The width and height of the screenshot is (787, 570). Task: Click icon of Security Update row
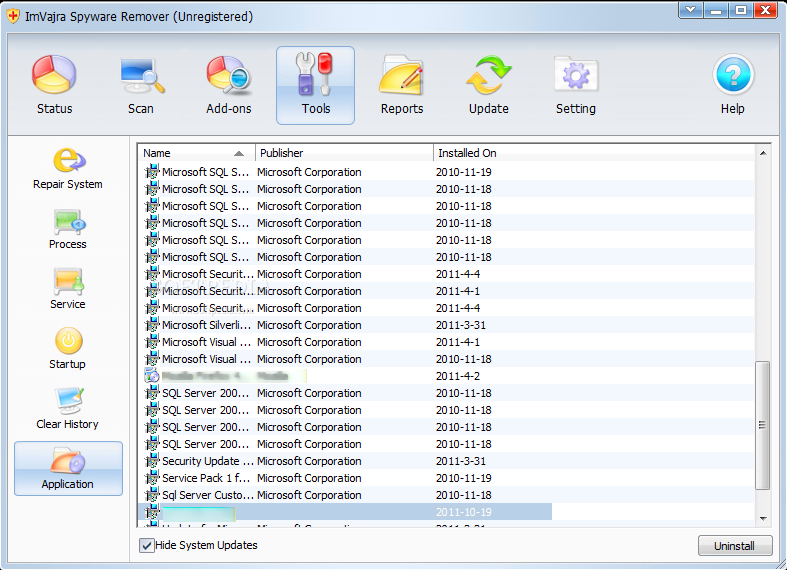[x=152, y=461]
